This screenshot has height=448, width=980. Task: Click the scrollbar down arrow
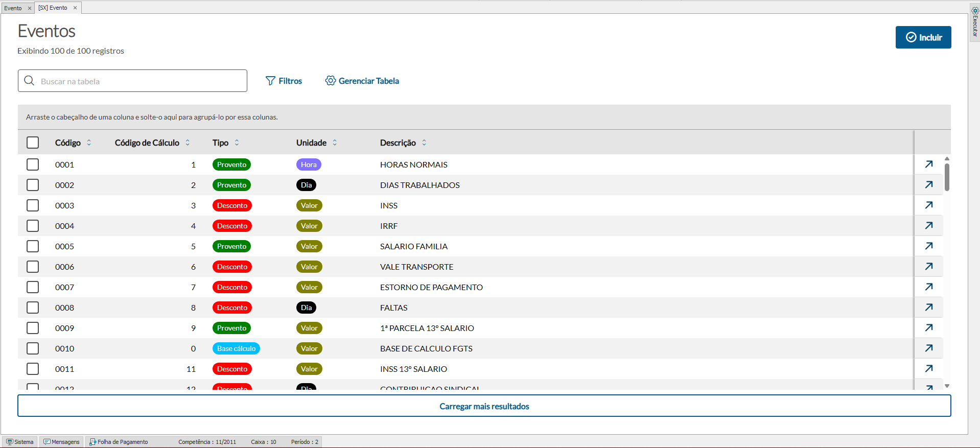[947, 386]
